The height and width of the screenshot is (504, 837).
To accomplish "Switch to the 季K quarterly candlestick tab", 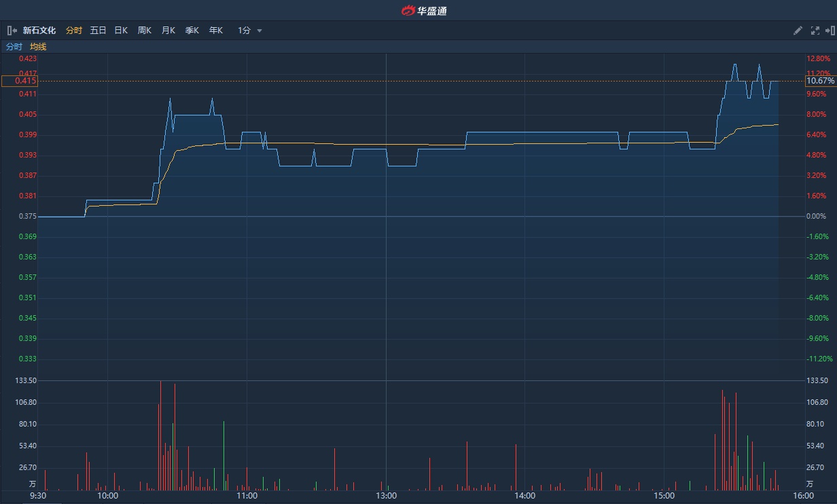I will tap(192, 31).
